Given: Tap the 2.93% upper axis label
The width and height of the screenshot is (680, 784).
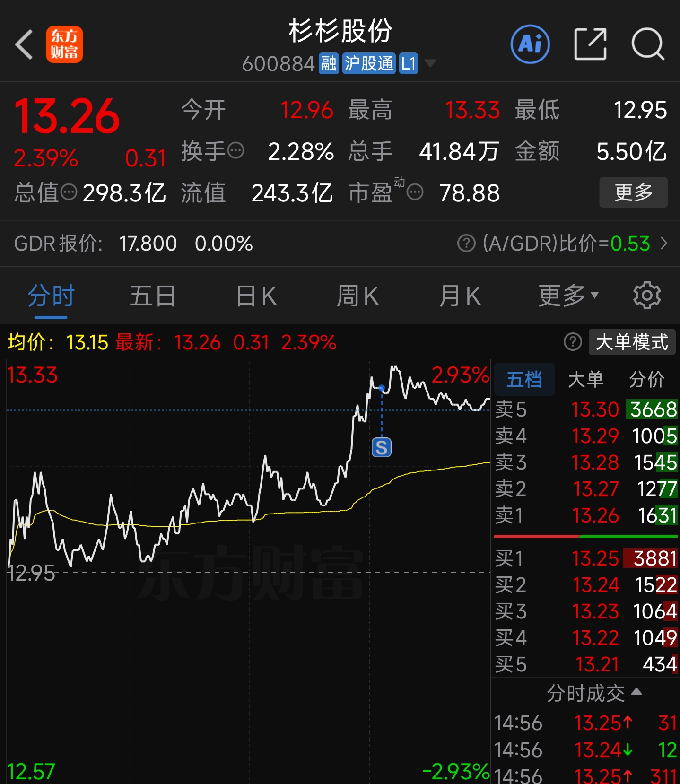Looking at the screenshot, I should pyautogui.click(x=460, y=375).
